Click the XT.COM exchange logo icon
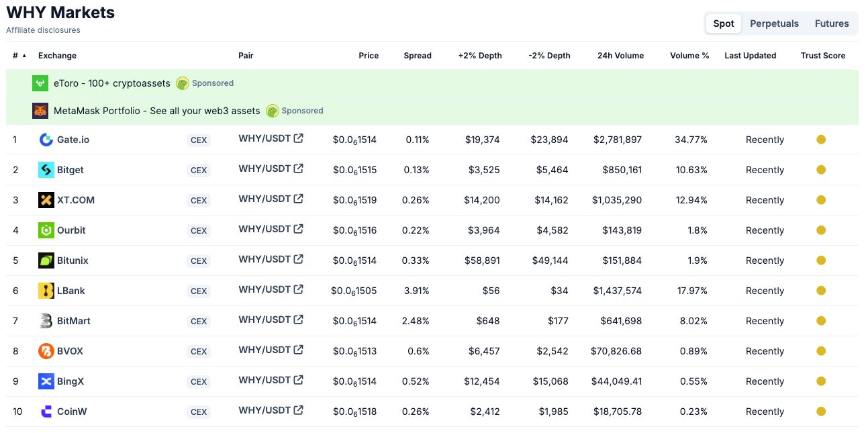The width and height of the screenshot is (868, 433). (46, 200)
